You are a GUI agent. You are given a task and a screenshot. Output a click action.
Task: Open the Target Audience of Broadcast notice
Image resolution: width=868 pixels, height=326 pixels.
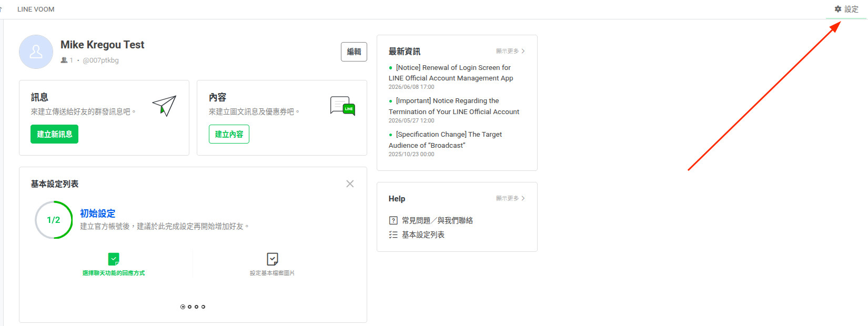tap(445, 140)
